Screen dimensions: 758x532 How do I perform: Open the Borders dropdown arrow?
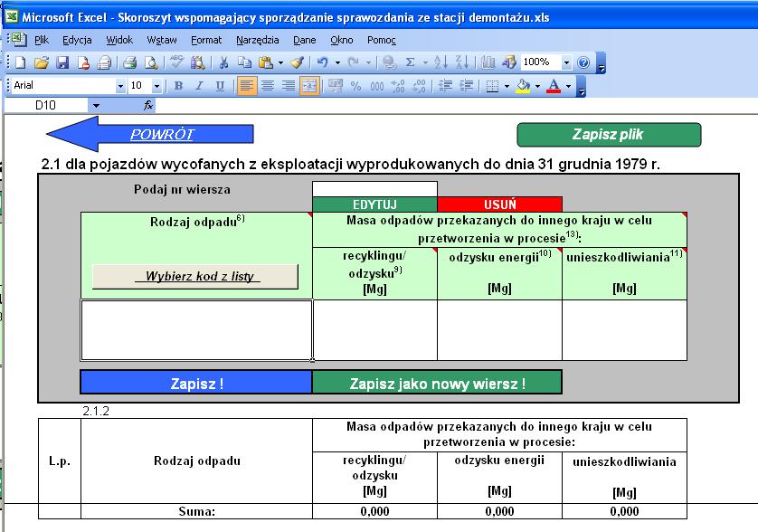click(507, 87)
